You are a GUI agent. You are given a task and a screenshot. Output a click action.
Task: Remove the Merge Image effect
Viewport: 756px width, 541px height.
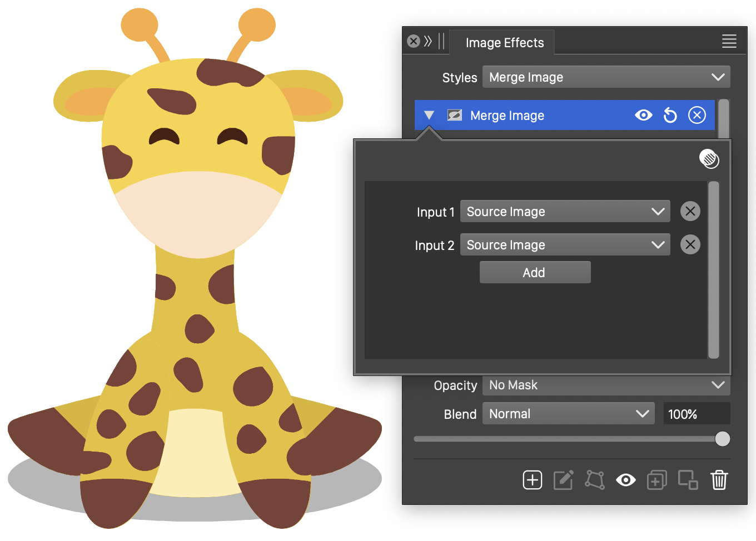(697, 115)
